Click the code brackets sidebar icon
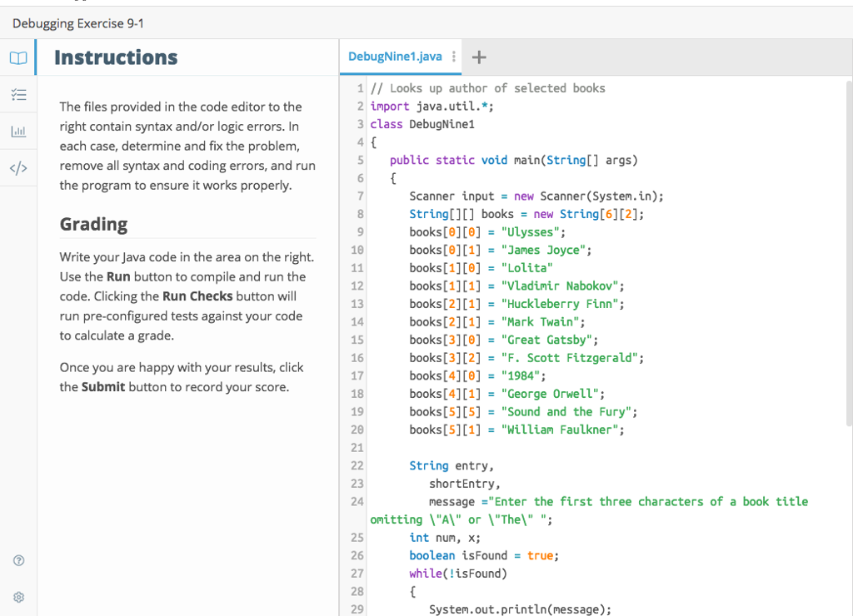This screenshot has height=616, width=853. pos(18,168)
